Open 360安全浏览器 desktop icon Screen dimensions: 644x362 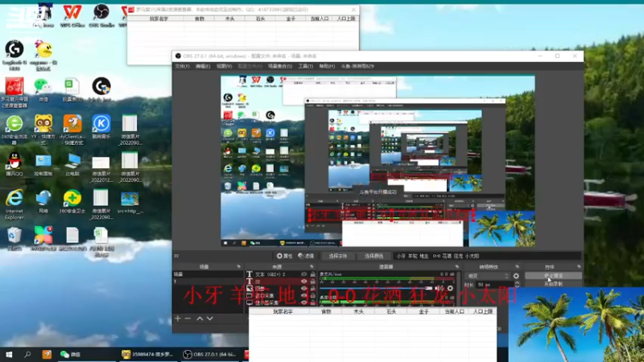(14, 130)
